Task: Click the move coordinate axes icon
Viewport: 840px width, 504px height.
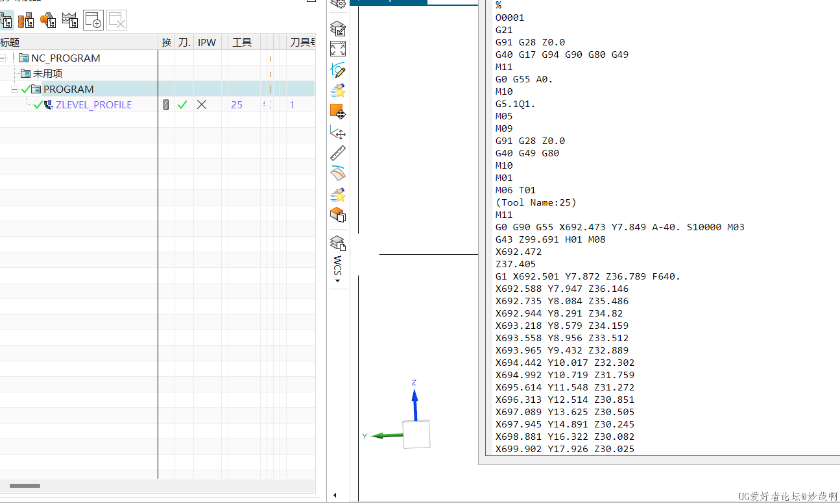Action: (338, 132)
